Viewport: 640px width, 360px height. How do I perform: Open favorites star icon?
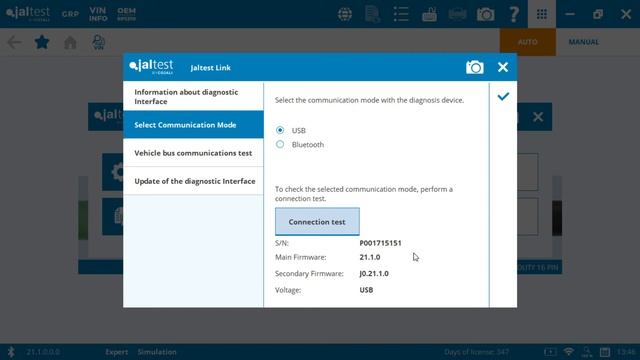(x=42, y=42)
